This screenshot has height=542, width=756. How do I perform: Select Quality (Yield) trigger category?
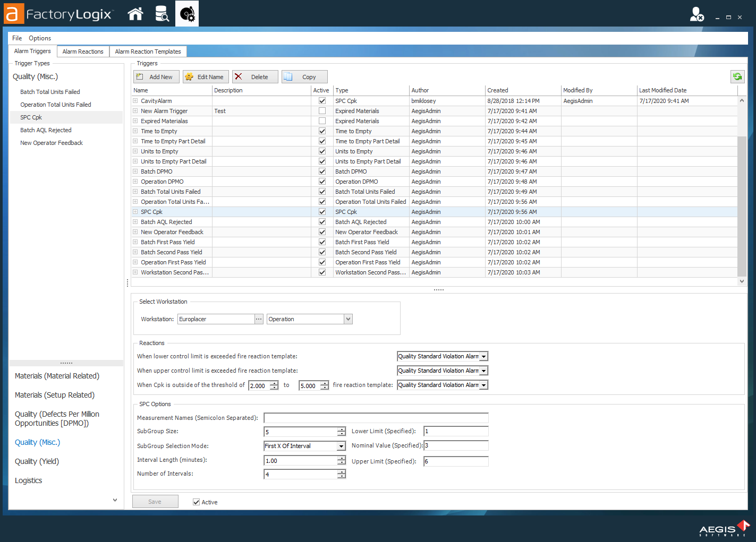tap(37, 461)
